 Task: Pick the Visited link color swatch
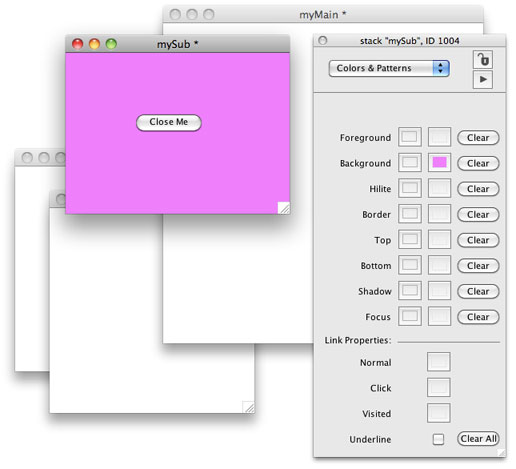click(x=439, y=413)
